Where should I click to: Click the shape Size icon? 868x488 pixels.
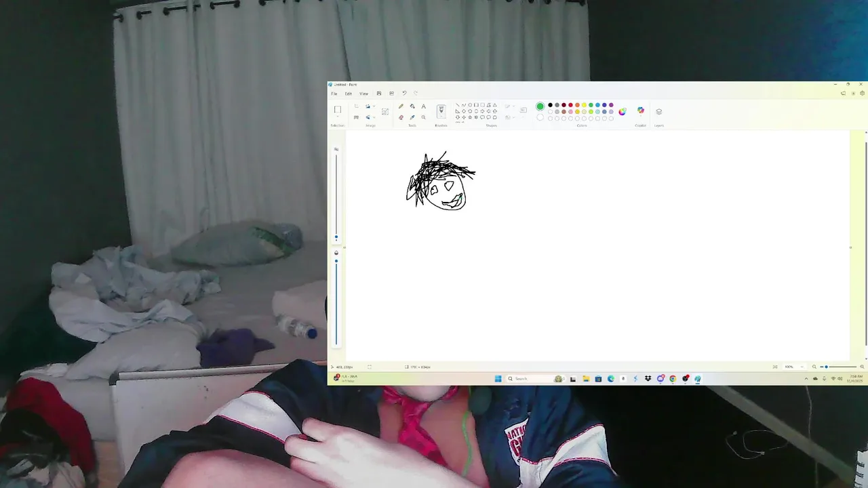tap(524, 110)
